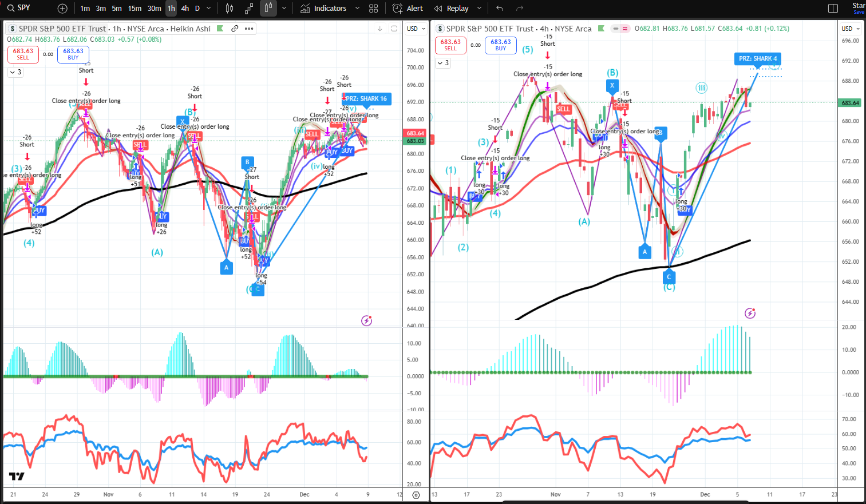Select the candlestick chart type icon
The height and width of the screenshot is (504, 866).
tap(230, 9)
